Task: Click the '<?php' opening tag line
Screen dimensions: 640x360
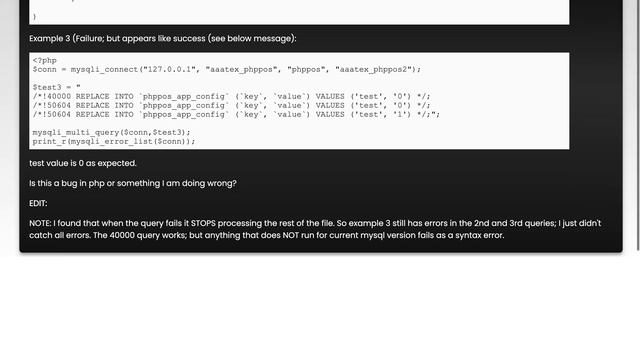Action: [x=44, y=60]
